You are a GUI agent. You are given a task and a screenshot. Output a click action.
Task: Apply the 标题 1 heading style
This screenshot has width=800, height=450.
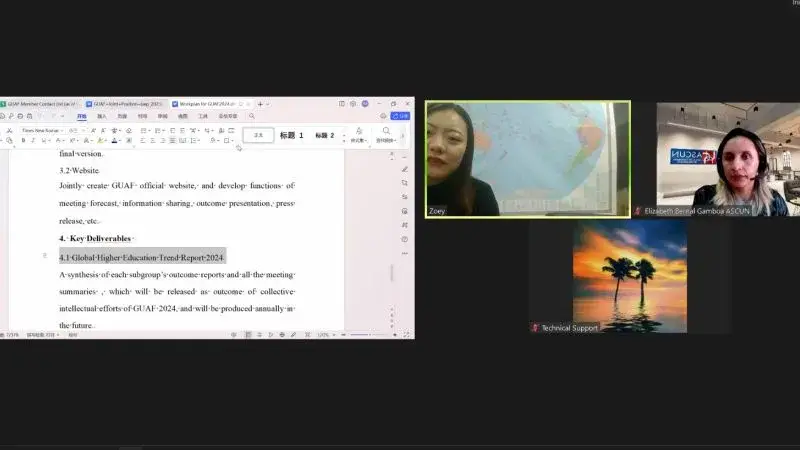pyautogui.click(x=292, y=135)
